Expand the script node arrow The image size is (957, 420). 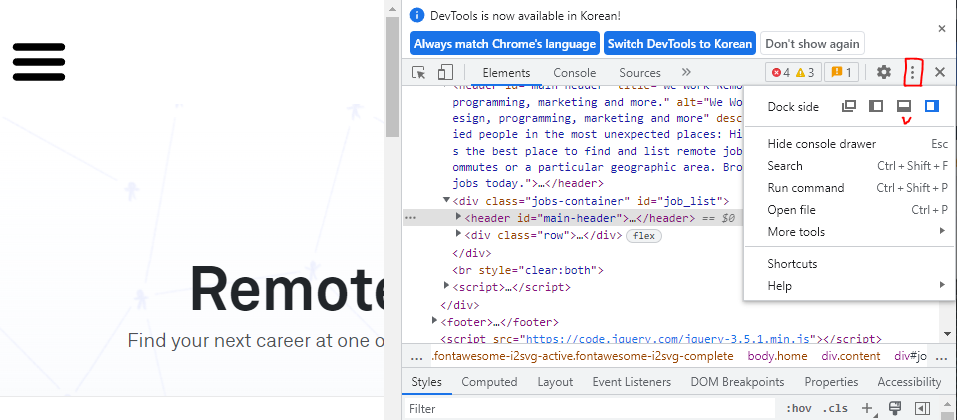point(446,286)
